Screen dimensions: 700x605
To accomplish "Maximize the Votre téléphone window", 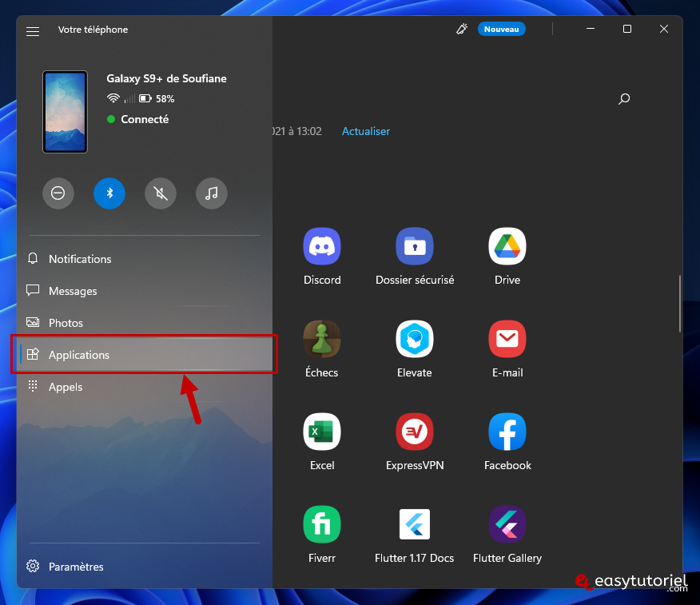I will click(627, 29).
